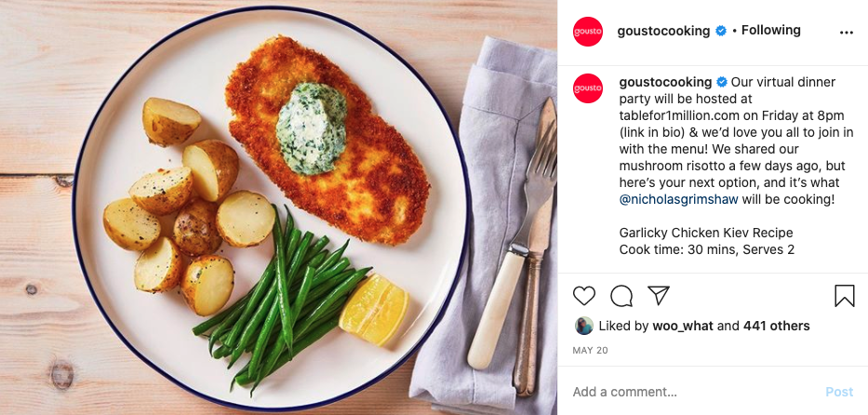Screen dimensions: 868x415
Task: Click the verified badge in the post header
Action: pos(720,31)
